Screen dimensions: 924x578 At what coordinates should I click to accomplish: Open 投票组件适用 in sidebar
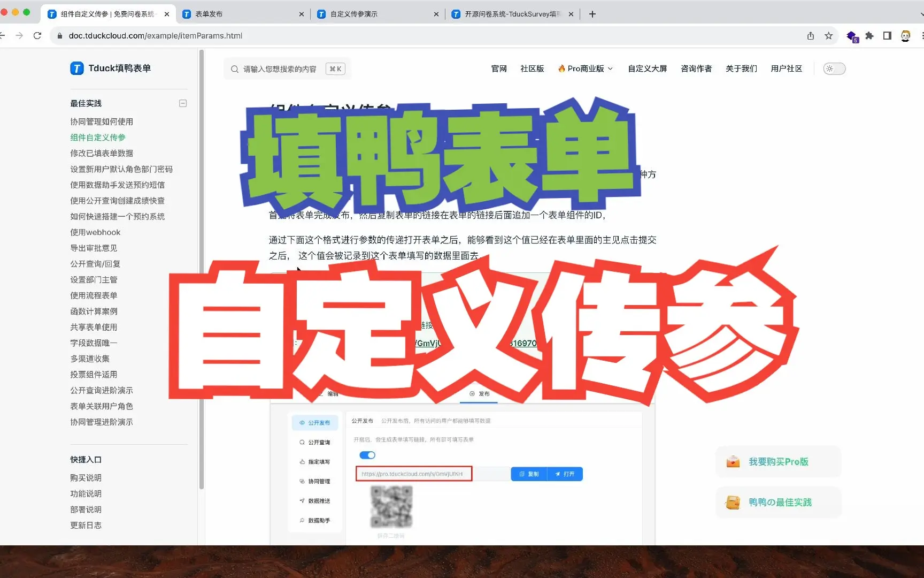[x=94, y=374]
